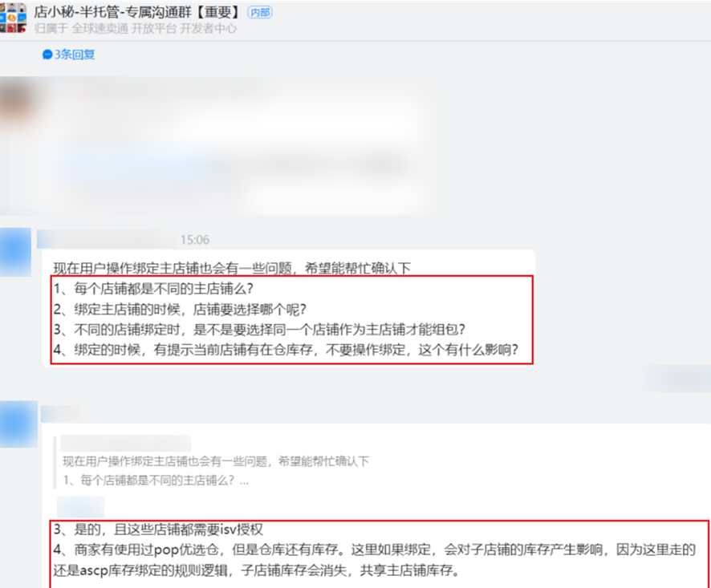Click the blue avatar beside the 15:06 message

point(15,252)
